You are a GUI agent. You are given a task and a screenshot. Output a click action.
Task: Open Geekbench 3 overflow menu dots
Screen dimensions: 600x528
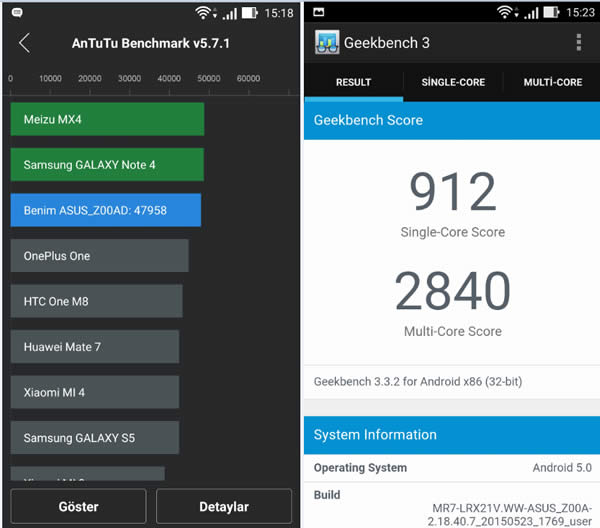[579, 42]
